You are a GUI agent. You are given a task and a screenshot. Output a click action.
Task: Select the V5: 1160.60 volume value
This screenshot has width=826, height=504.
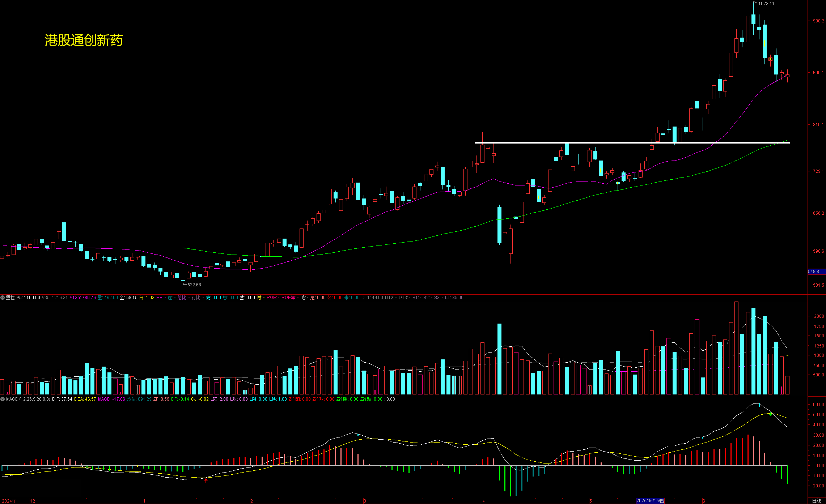point(28,298)
